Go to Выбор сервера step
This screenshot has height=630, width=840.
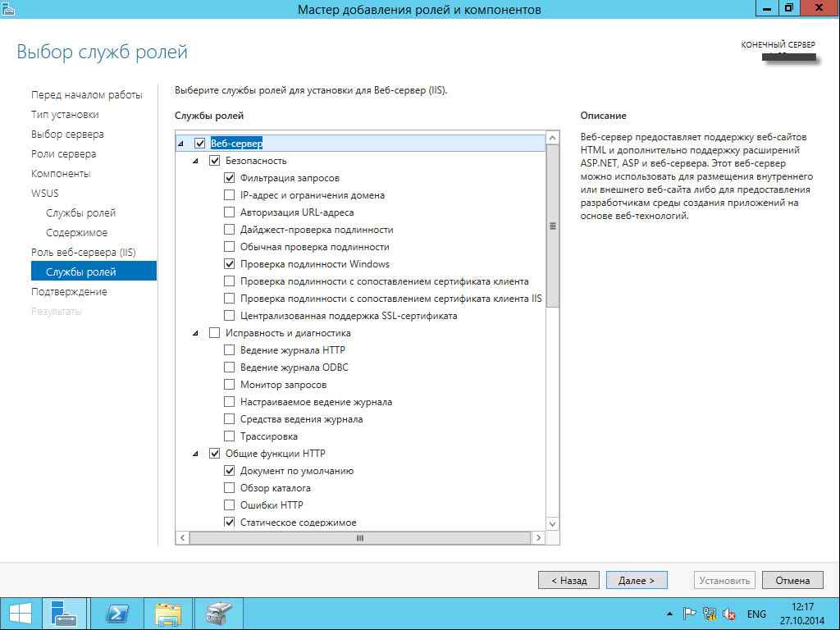67,134
